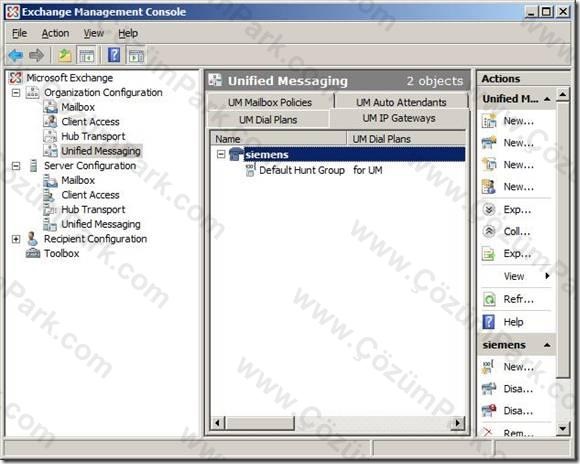Switch to UM Mailbox Policies tab
The image size is (580, 464).
coord(270,102)
